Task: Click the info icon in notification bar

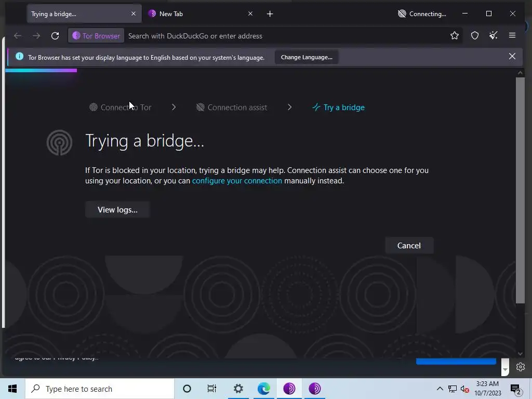Action: [20, 56]
